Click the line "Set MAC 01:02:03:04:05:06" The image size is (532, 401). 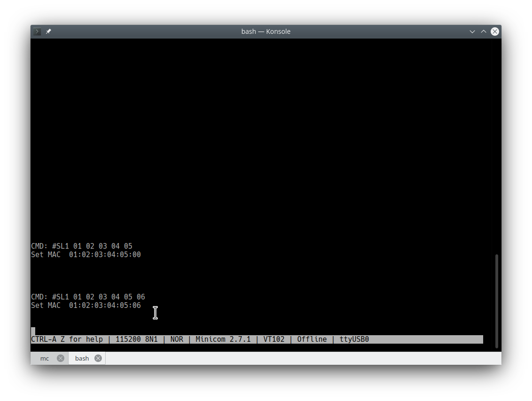click(86, 306)
